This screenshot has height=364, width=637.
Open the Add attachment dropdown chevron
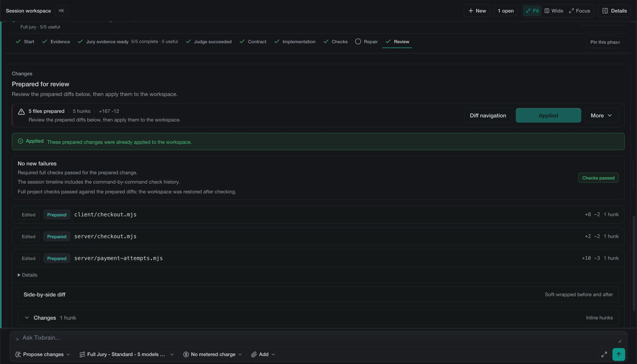(273, 354)
